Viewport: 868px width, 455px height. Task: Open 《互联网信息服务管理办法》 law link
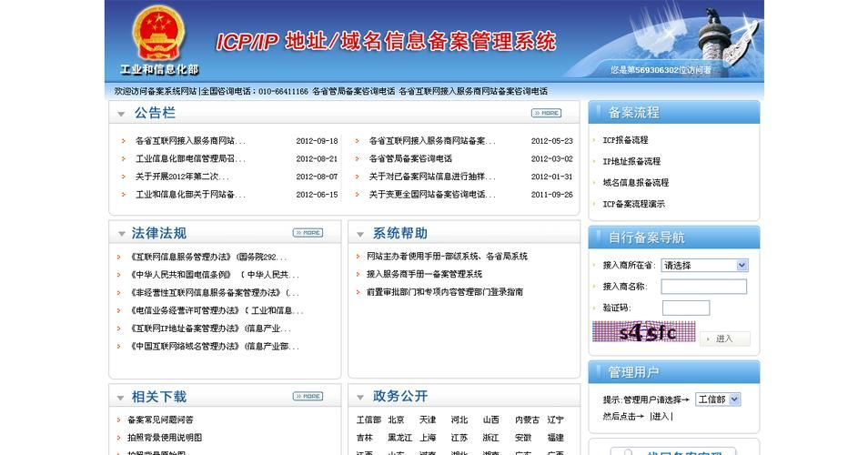pos(207,257)
